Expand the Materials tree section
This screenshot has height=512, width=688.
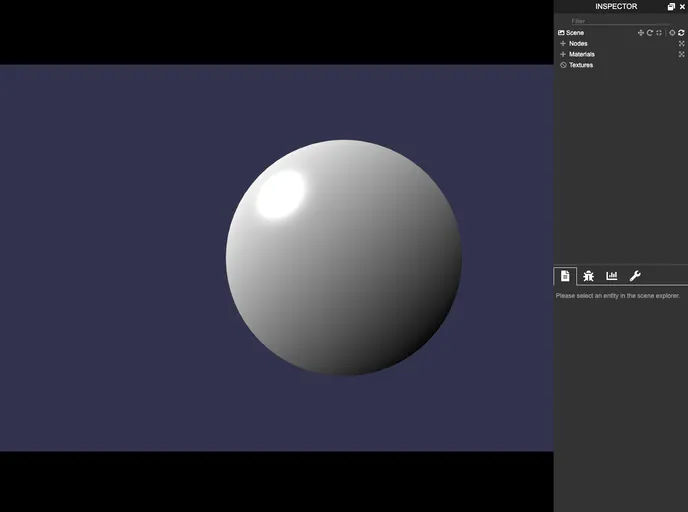tap(563, 54)
